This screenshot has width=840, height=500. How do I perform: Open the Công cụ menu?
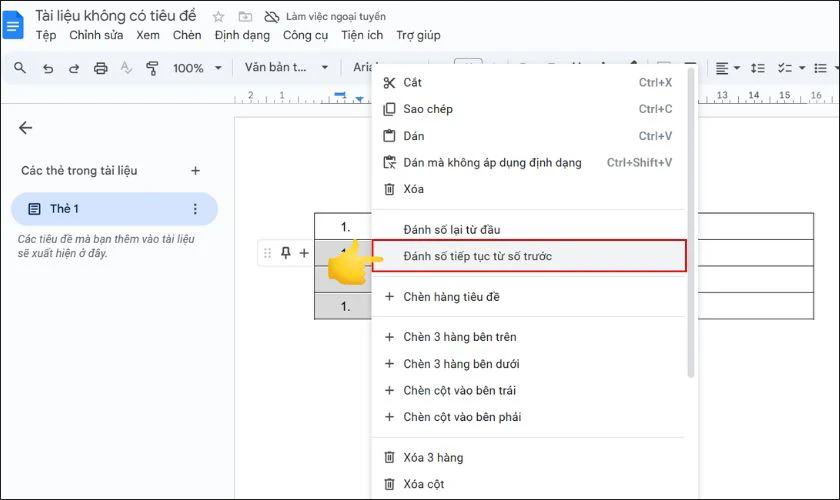point(305,35)
